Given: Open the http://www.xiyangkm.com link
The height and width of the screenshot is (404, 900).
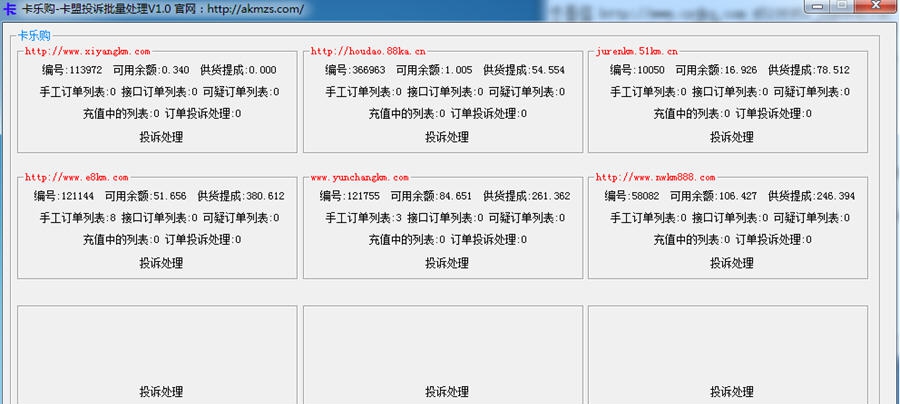Looking at the screenshot, I should [87, 52].
